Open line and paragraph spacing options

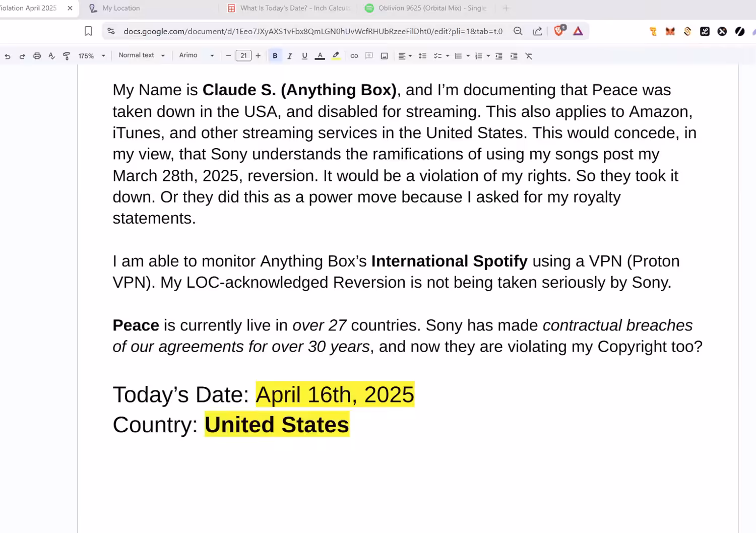(x=422, y=56)
